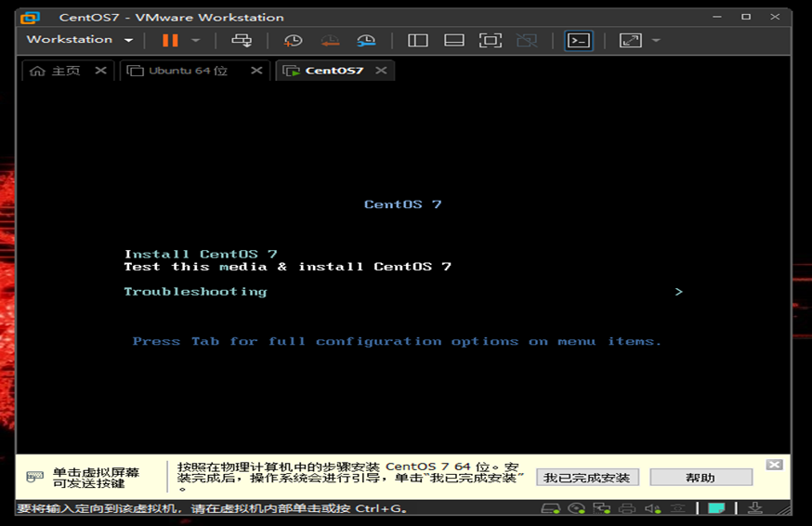
Task: Click the dimmed device icon after the speaker
Action: (x=677, y=508)
